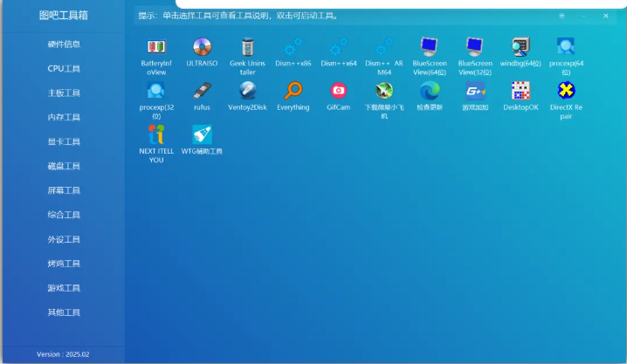Open the 屏幕工具 category
The width and height of the screenshot is (627, 364).
coord(64,190)
